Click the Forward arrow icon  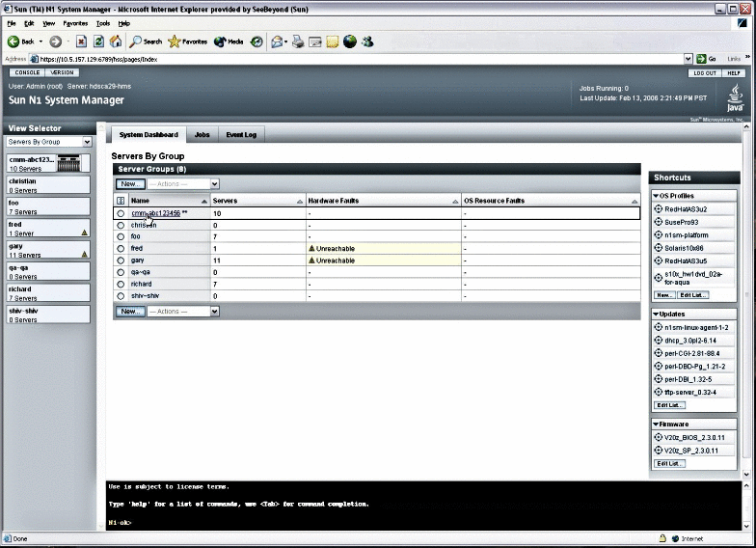pyautogui.click(x=56, y=42)
